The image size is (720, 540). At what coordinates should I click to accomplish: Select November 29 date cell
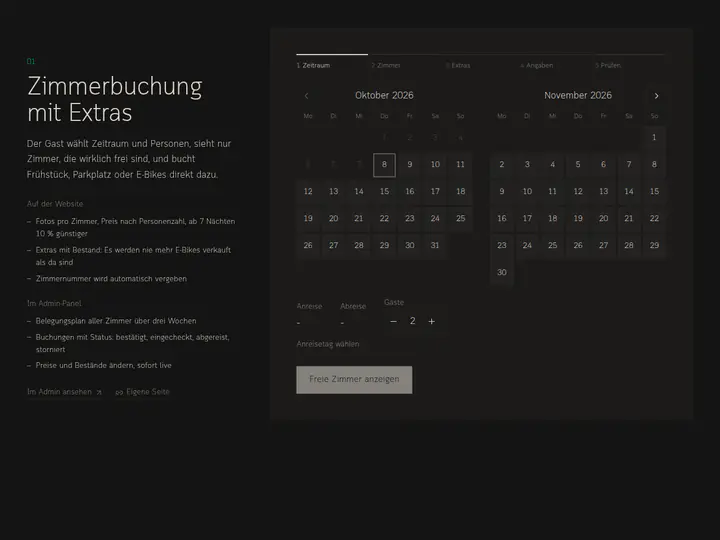[x=654, y=246]
